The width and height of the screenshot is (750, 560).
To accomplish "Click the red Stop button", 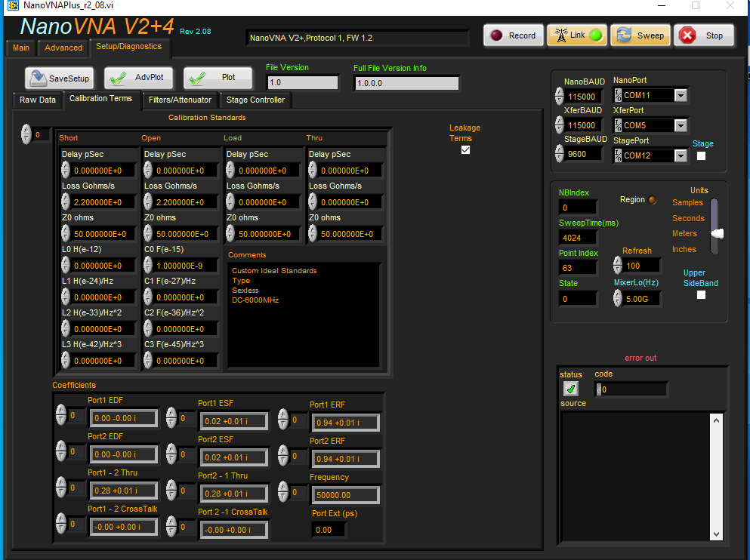I will (704, 35).
